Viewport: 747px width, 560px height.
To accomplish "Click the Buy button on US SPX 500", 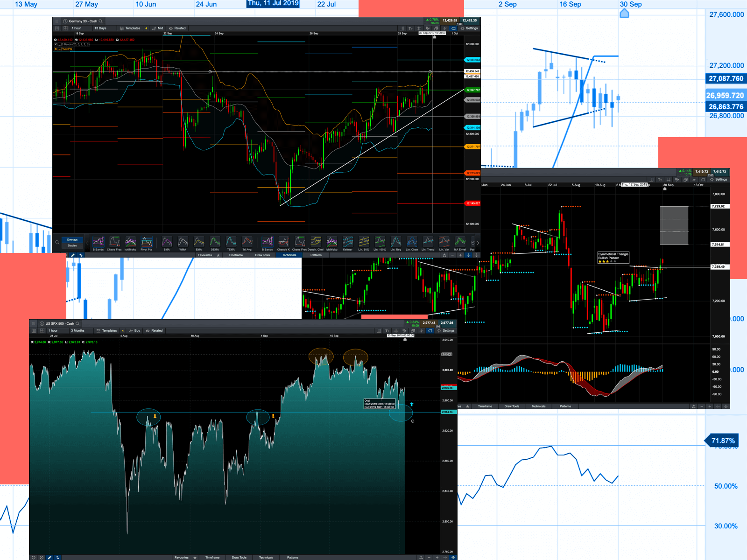I will [135, 330].
